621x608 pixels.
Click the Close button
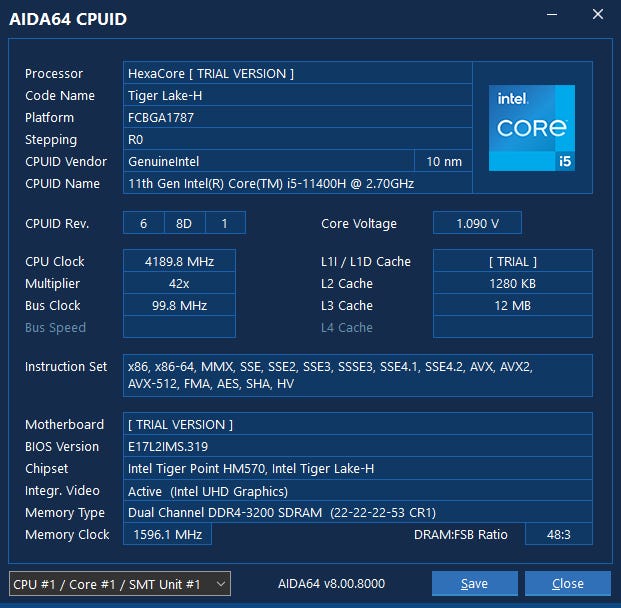click(x=568, y=583)
